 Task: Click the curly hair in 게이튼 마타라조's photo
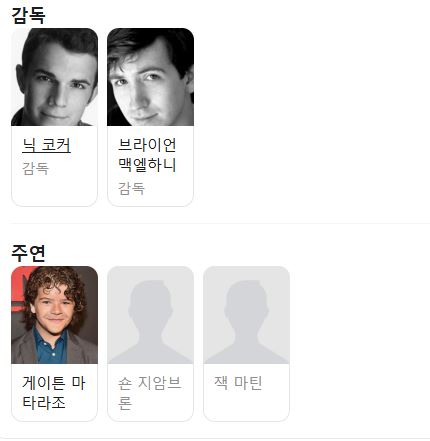[53, 278]
